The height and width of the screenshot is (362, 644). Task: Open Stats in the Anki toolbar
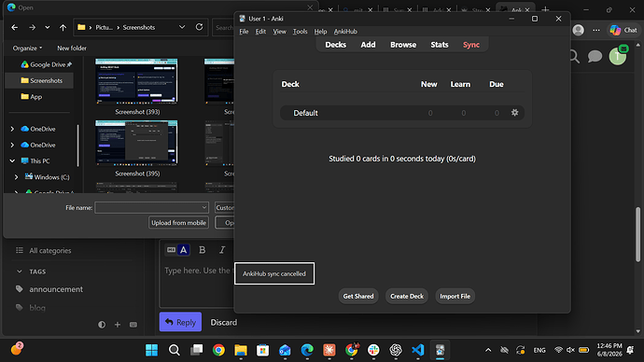[439, 45]
